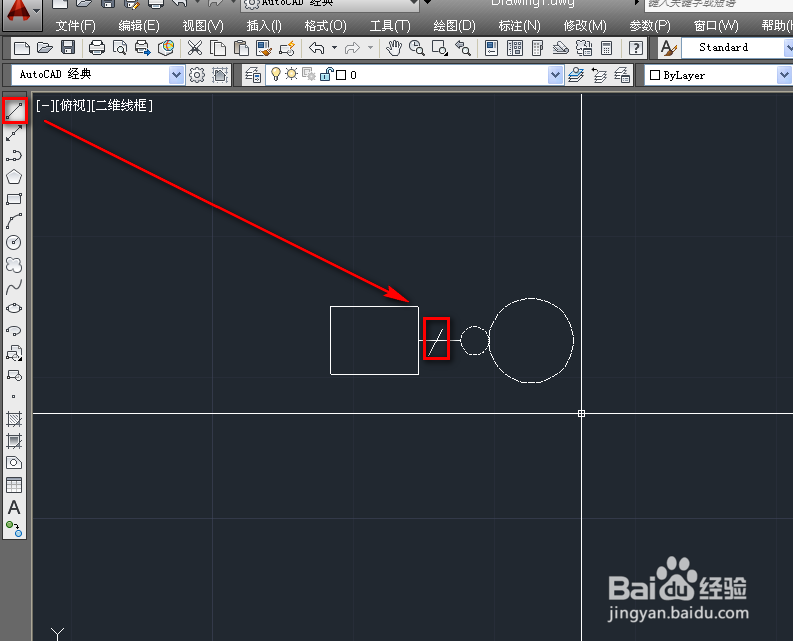
Task: Expand the AutoCAD 经典 workspace dropdown
Action: pyautogui.click(x=175, y=75)
